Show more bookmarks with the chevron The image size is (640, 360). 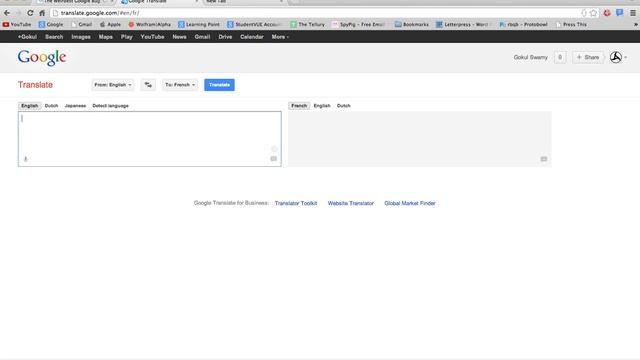point(636,24)
